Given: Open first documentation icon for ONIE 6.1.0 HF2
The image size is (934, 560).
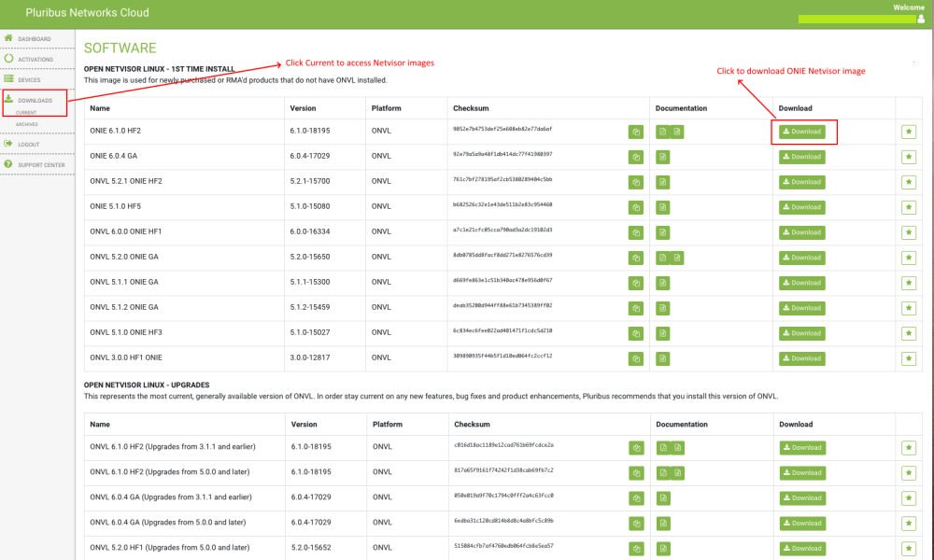Looking at the screenshot, I should [662, 132].
